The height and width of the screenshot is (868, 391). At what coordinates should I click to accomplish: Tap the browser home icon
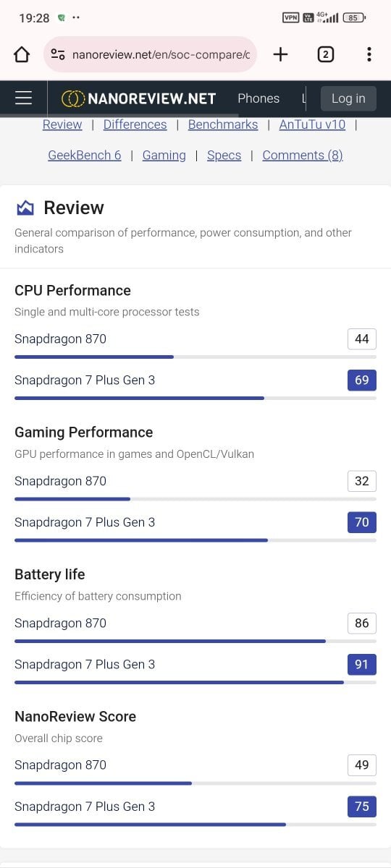point(22,54)
